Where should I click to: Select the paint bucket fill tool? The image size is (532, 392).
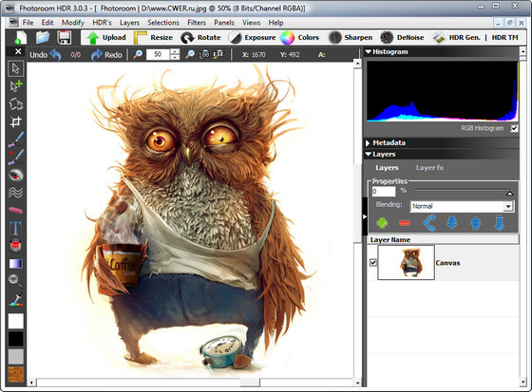[x=15, y=246]
